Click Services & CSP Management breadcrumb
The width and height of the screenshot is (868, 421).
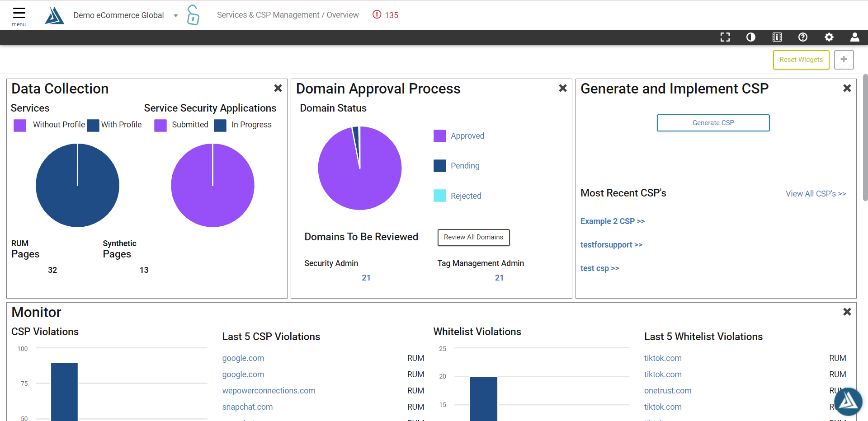tap(268, 15)
